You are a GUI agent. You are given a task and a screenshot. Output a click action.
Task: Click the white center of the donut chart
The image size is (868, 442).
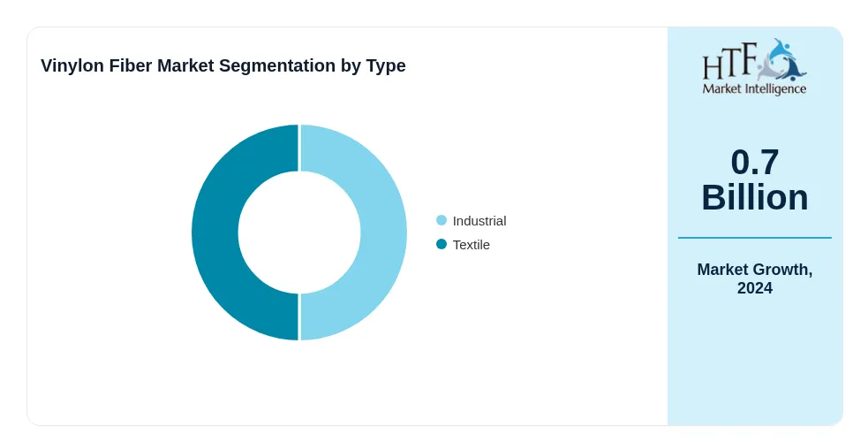[299, 232]
